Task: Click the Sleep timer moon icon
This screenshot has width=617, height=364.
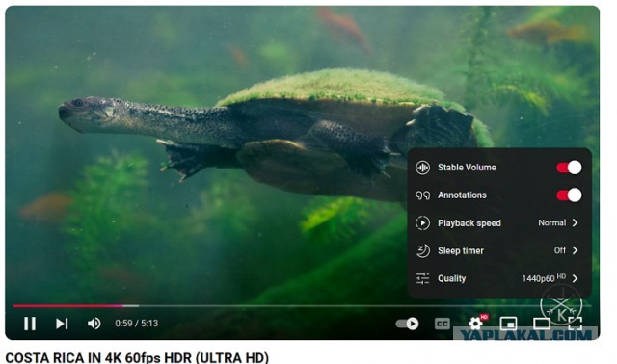Action: coord(422,250)
